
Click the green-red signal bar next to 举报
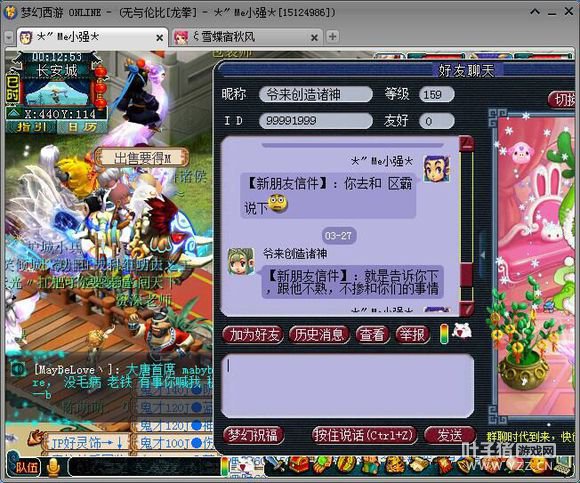[444, 334]
